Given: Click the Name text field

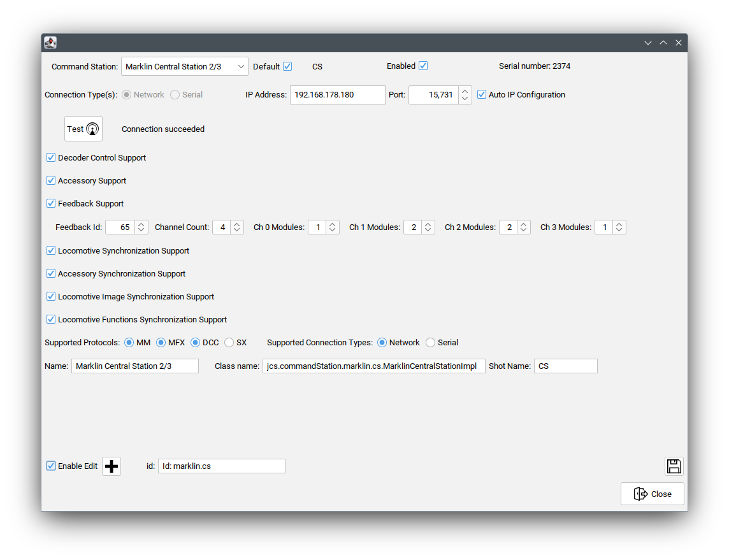Looking at the screenshot, I should click(x=135, y=366).
